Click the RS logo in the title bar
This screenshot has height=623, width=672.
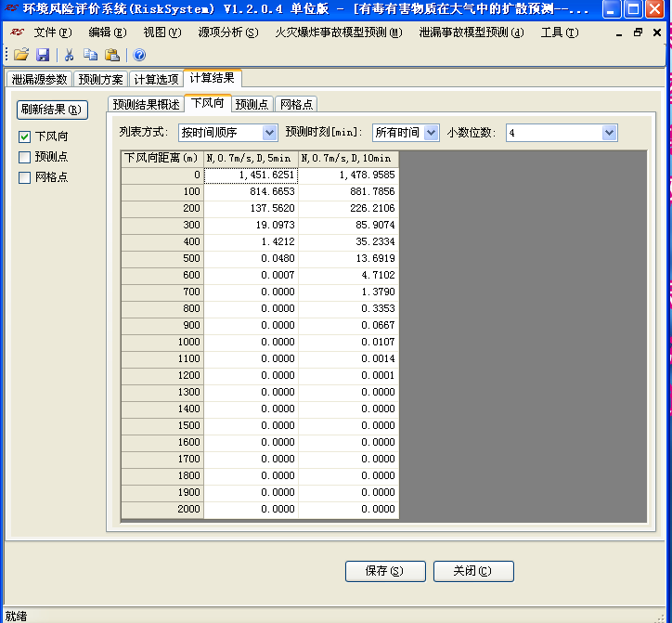pos(11,8)
